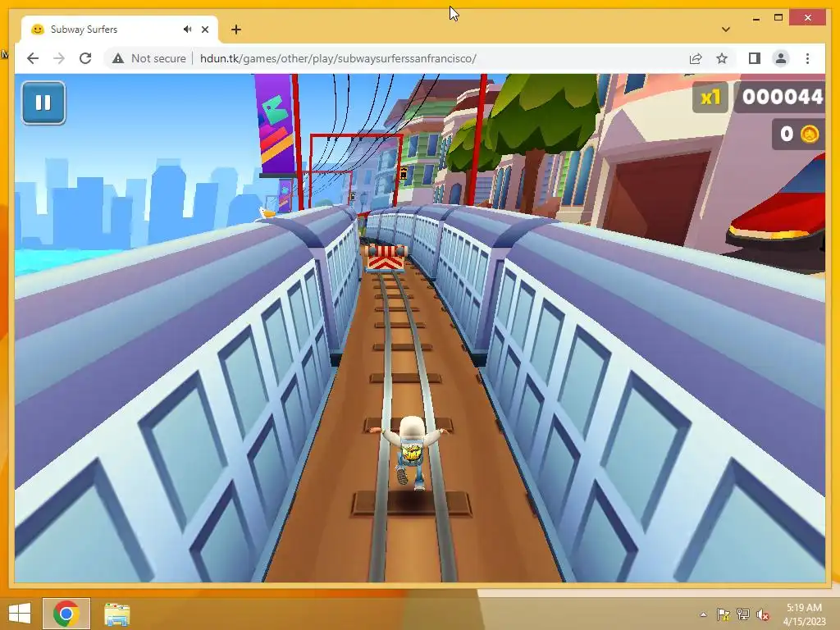Image resolution: width=840 pixels, height=630 pixels.
Task: Open the Action Center flag icon
Action: (723, 614)
